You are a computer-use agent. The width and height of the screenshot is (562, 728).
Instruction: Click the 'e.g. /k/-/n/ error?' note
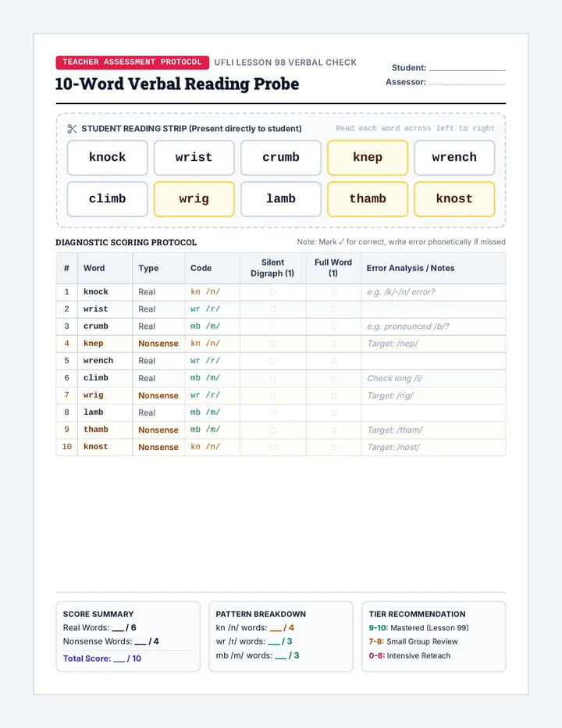pyautogui.click(x=401, y=292)
